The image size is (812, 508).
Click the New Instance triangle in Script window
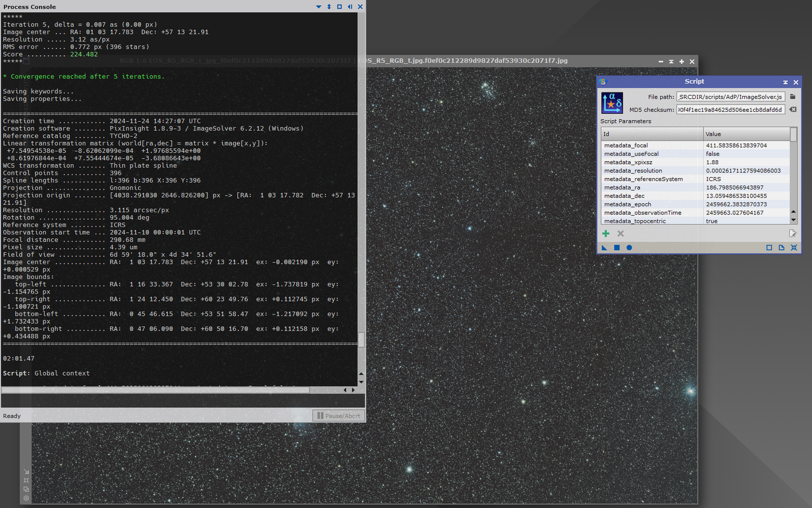(x=604, y=248)
